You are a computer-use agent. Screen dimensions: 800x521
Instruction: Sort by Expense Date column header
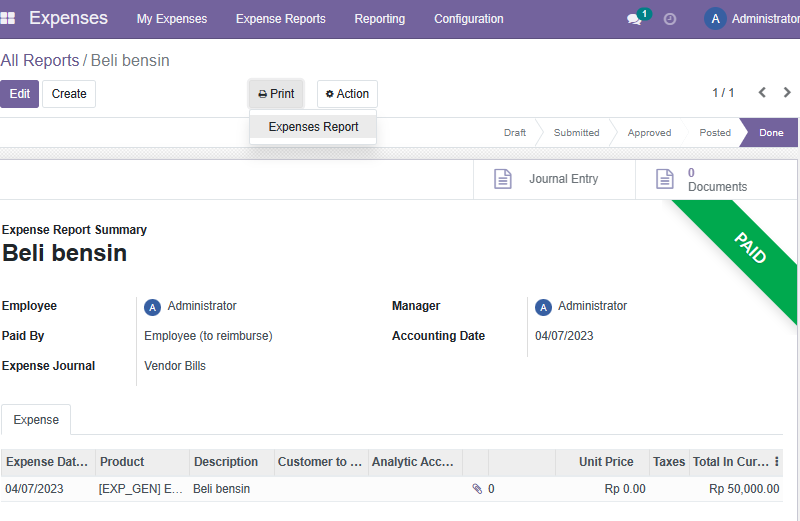point(47,462)
